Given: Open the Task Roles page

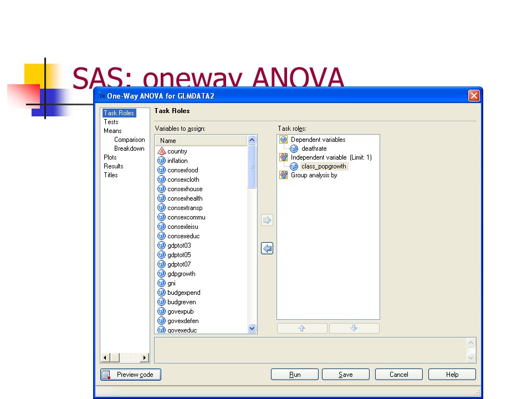Looking at the screenshot, I should [119, 113].
